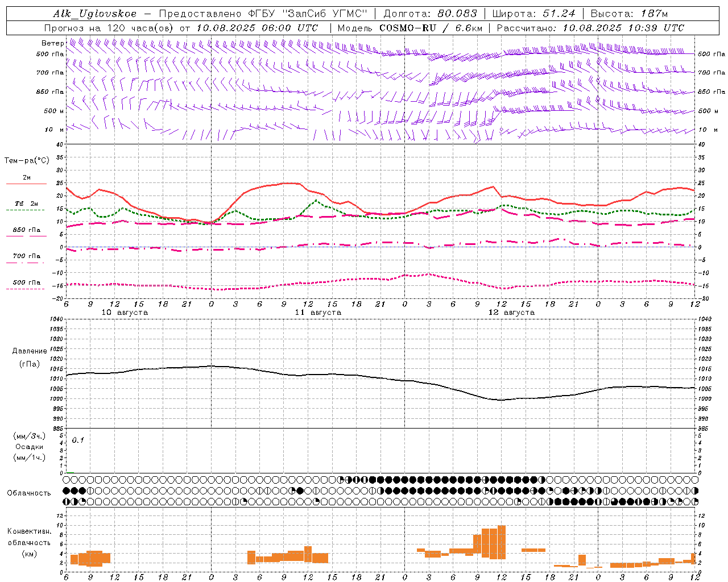The height and width of the screenshot is (582, 728).
Task: Click the 11 августа date label
Action: [x=318, y=313]
